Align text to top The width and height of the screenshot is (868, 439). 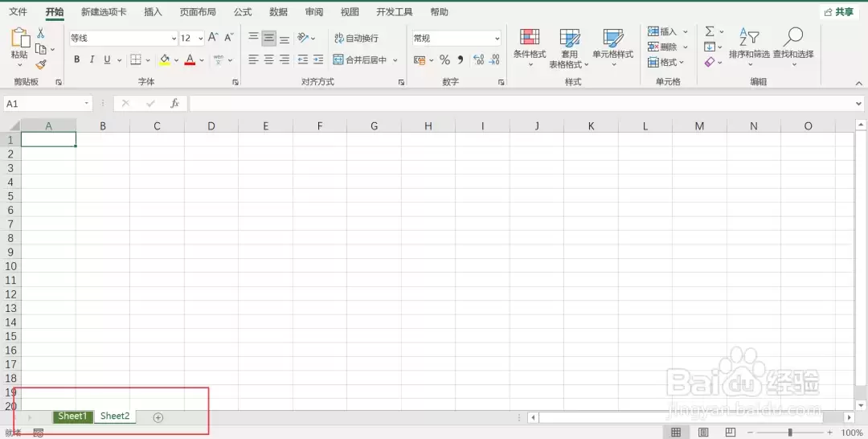(253, 38)
